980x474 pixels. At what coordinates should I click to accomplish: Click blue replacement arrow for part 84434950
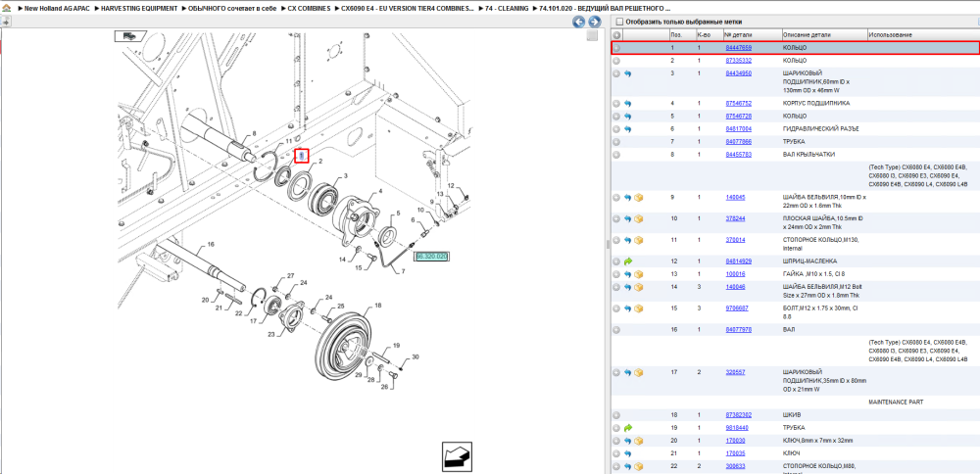click(x=628, y=73)
